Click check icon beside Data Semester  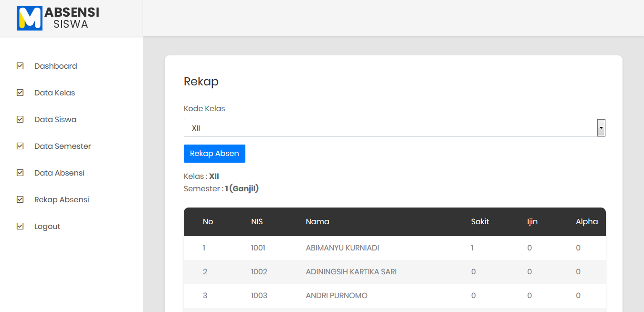(x=20, y=146)
